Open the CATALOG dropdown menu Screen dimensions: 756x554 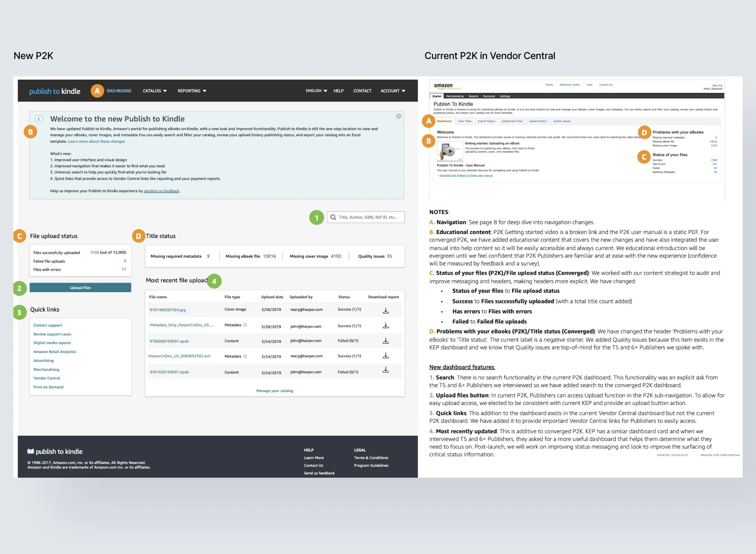(155, 91)
